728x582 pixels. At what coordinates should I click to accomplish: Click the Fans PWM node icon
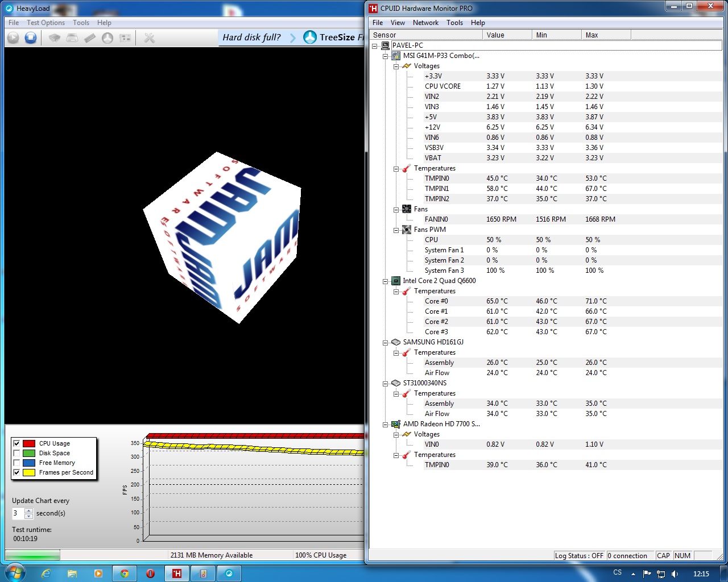pos(407,230)
